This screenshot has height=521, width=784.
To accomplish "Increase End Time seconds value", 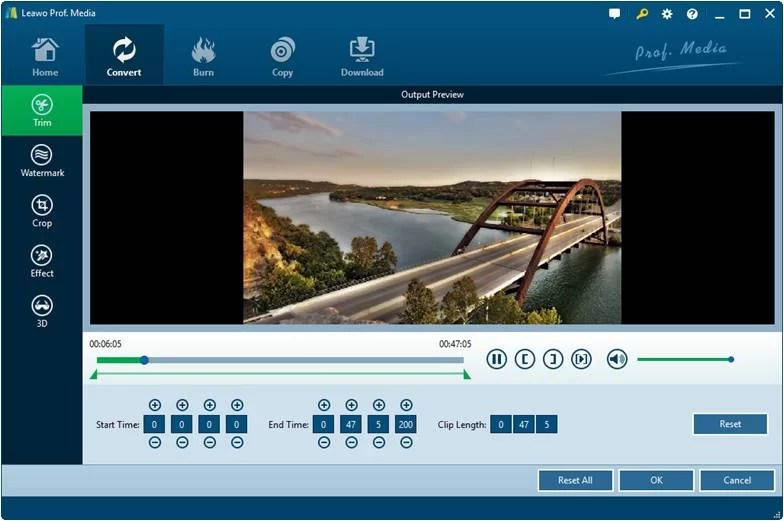I will pyautogui.click(x=379, y=405).
